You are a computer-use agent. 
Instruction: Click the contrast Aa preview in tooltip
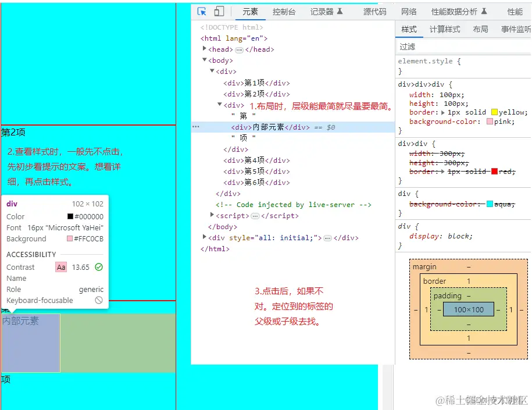click(61, 267)
